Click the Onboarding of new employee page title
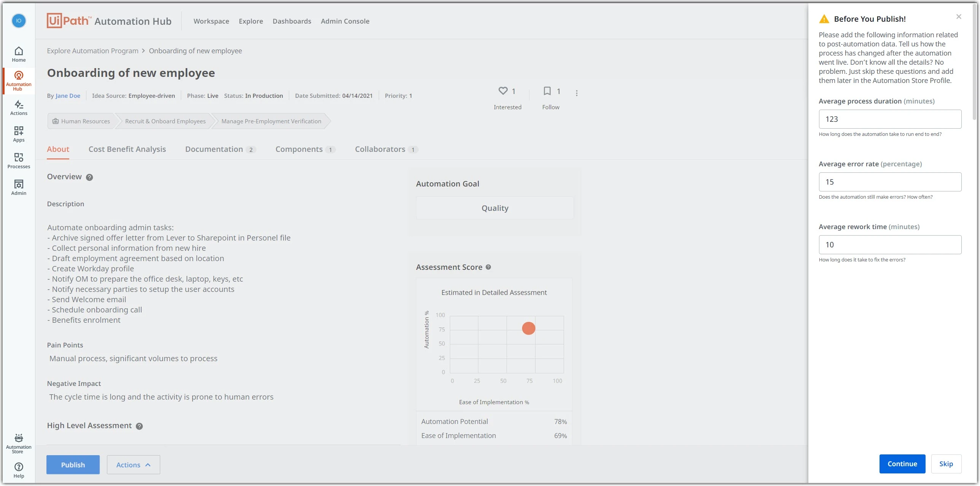This screenshot has height=486, width=980. [131, 73]
